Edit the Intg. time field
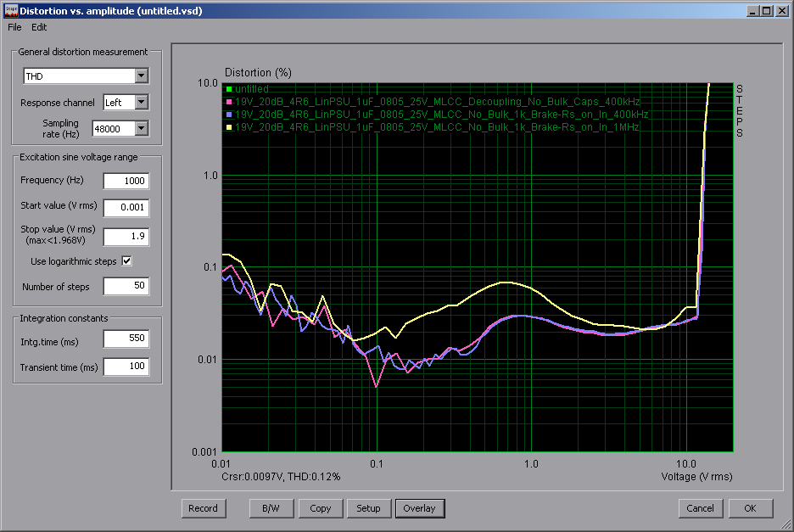Screen dimensions: 794x532 (126, 339)
